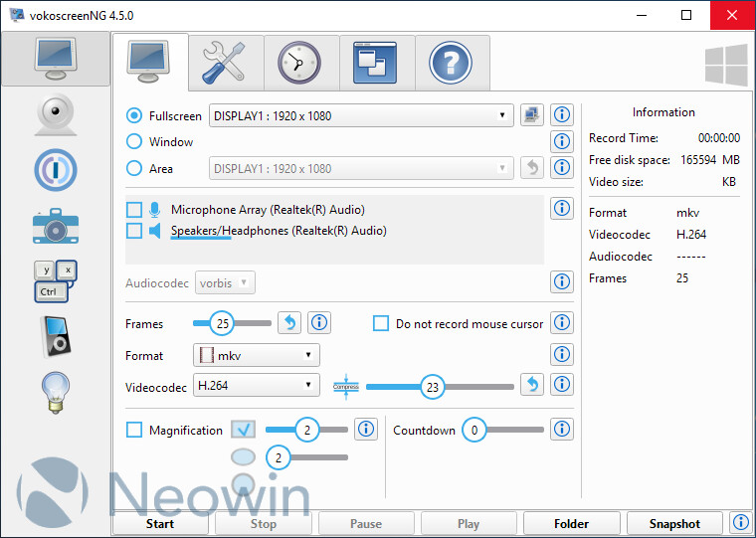Open the recordings Folder
Image resolution: width=756 pixels, height=538 pixels.
coord(571,523)
